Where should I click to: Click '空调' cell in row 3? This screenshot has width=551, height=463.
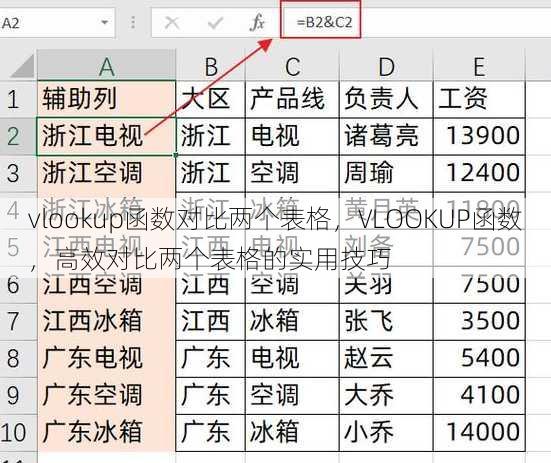point(292,173)
